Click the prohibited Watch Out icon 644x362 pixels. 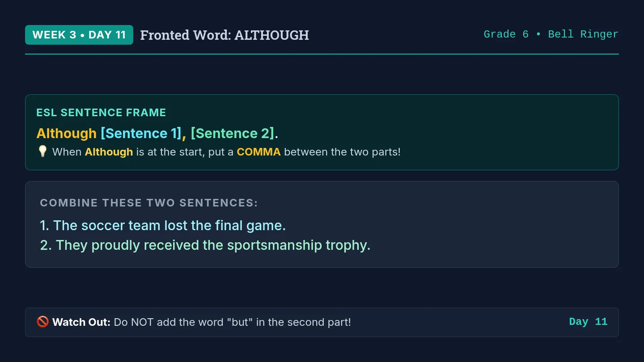click(42, 322)
